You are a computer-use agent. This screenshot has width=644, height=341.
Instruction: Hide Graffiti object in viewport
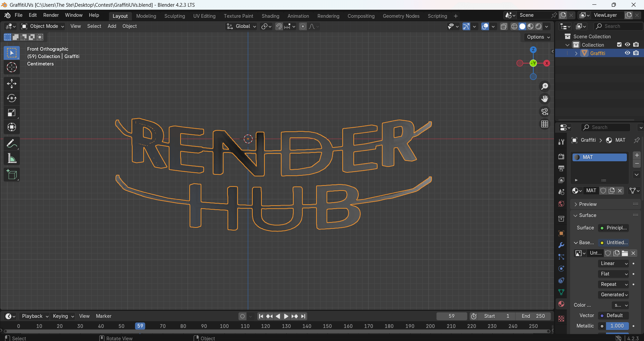click(627, 53)
